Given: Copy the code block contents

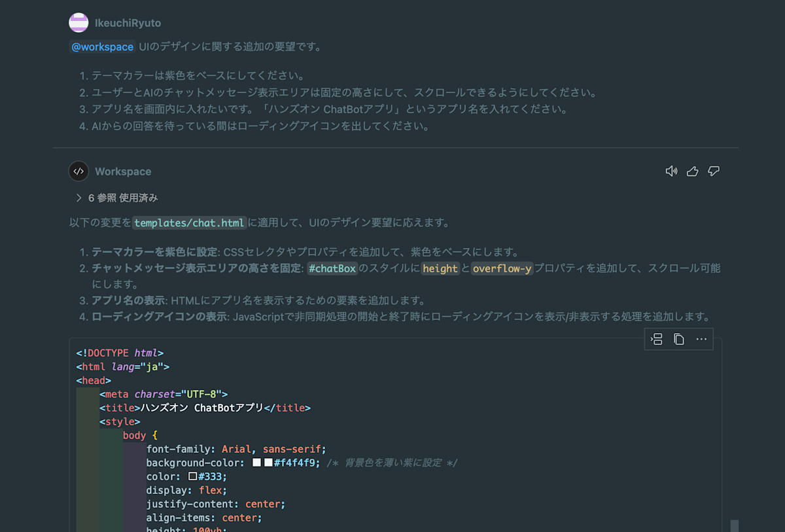Looking at the screenshot, I should (679, 339).
